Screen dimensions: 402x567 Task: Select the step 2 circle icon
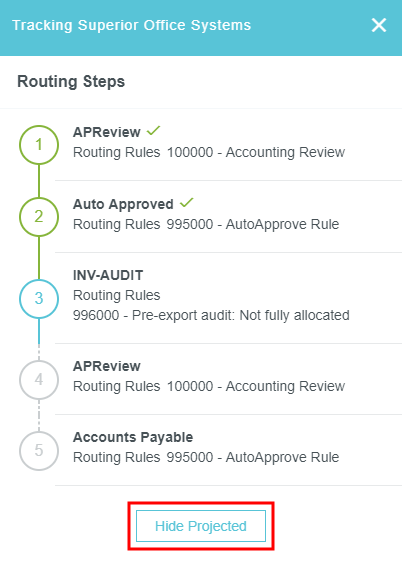click(x=39, y=217)
